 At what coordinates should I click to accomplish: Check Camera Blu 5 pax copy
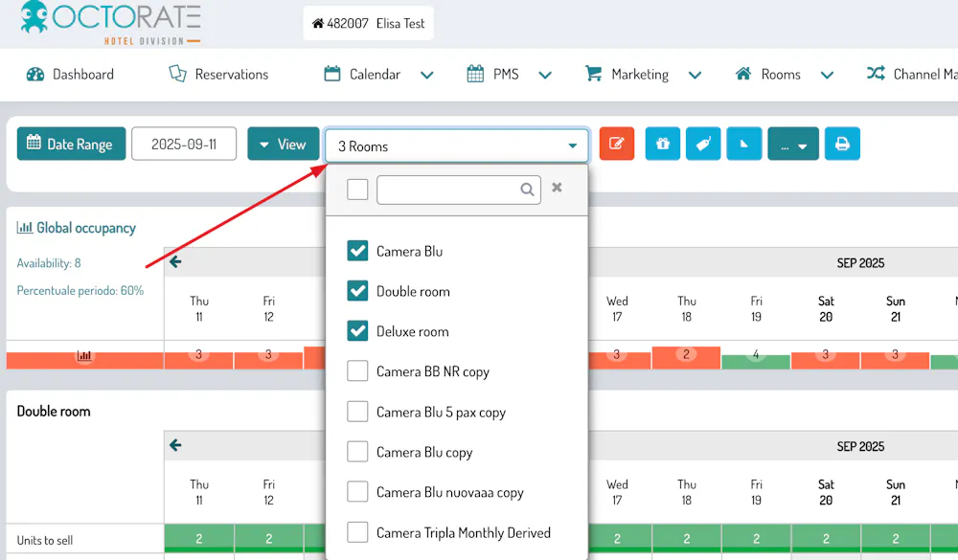[357, 412]
